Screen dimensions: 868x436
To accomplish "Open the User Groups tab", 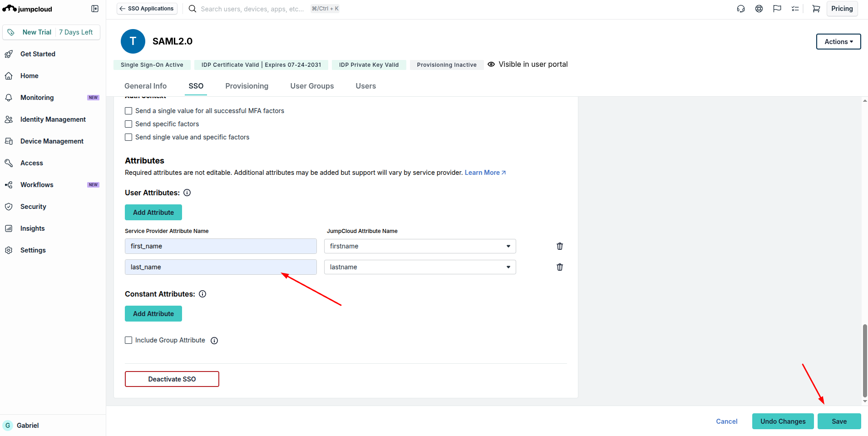I will click(312, 86).
